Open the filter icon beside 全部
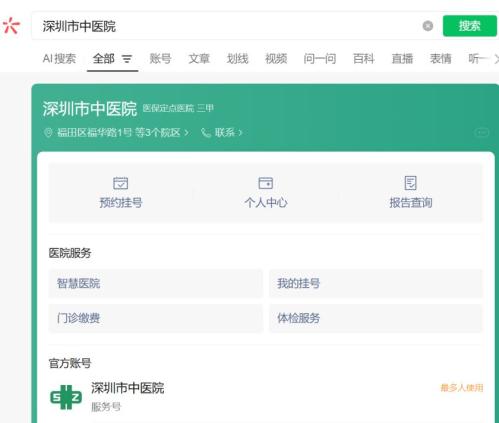 click(127, 59)
